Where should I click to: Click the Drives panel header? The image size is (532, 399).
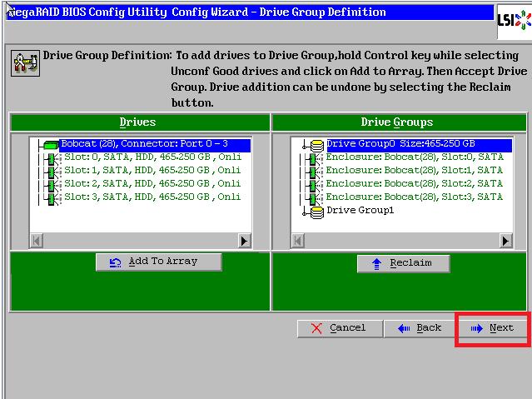140,122
